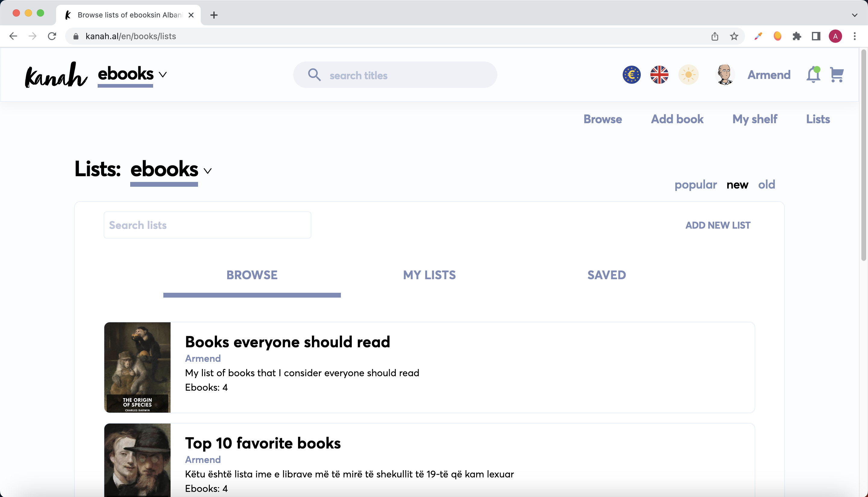Click the 'Këtu është lista ime' description
Image resolution: width=868 pixels, height=497 pixels.
pos(349,474)
